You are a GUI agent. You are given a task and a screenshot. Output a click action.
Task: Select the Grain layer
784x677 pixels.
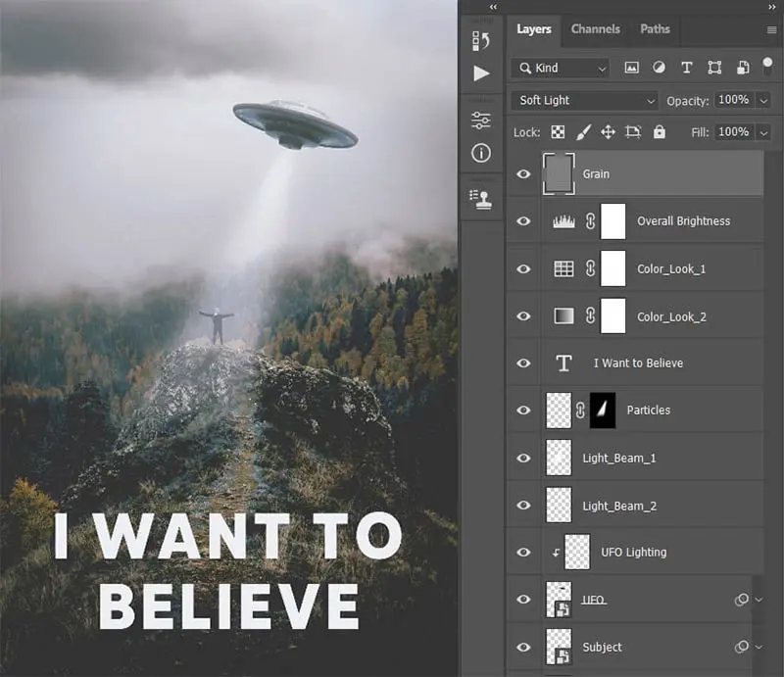[635, 174]
